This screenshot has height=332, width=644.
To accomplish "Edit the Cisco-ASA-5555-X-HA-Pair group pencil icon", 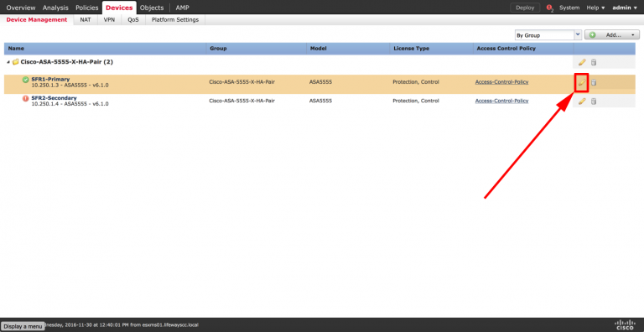I will (582, 62).
